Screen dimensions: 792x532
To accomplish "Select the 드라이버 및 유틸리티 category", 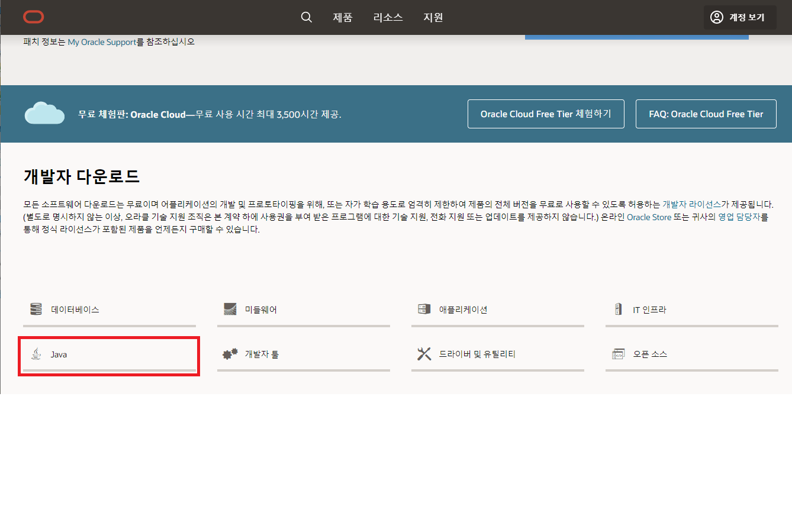I will (x=498, y=357).
